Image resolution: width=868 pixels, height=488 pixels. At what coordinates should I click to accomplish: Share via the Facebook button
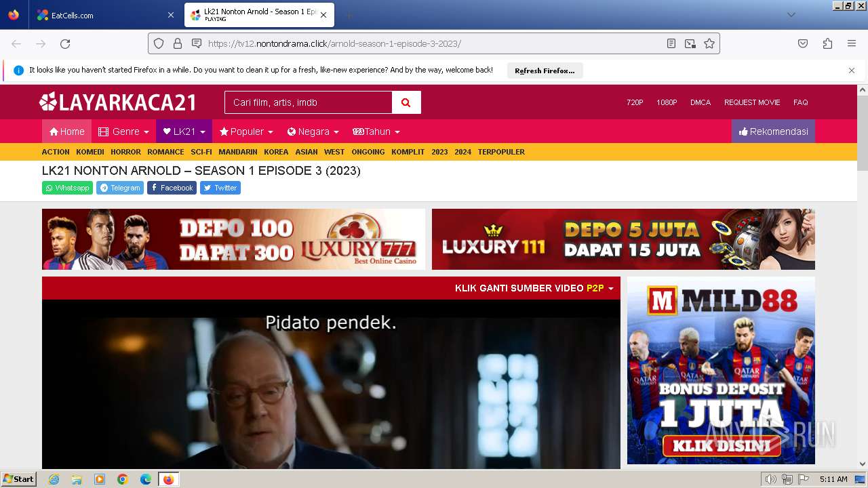click(172, 188)
